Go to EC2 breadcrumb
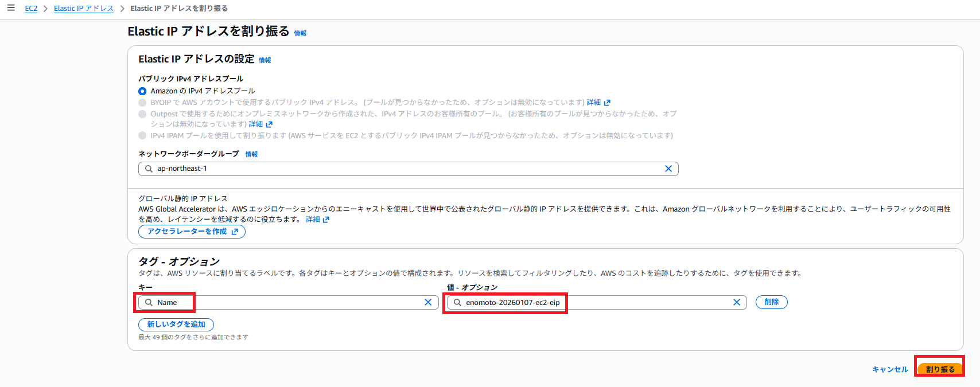 click(x=31, y=9)
